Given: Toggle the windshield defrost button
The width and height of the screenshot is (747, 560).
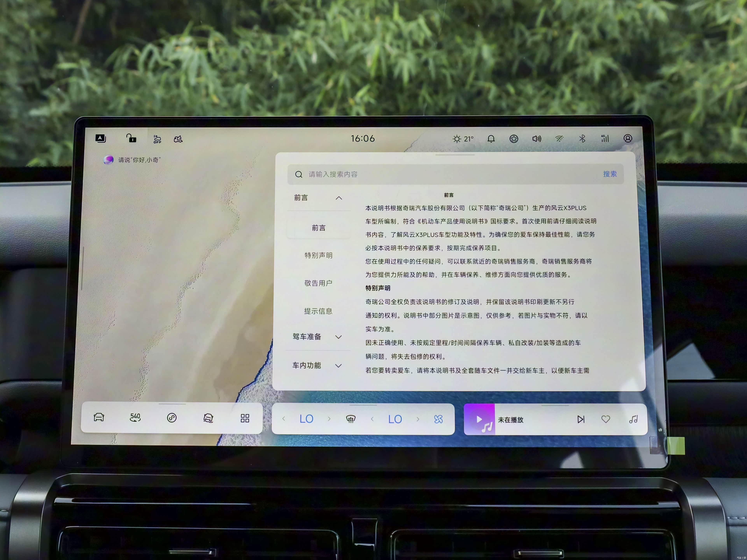Looking at the screenshot, I should 351,419.
